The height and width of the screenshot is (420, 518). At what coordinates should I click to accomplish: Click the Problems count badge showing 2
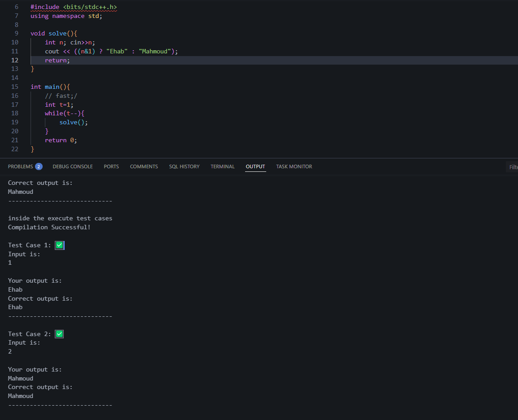point(39,167)
